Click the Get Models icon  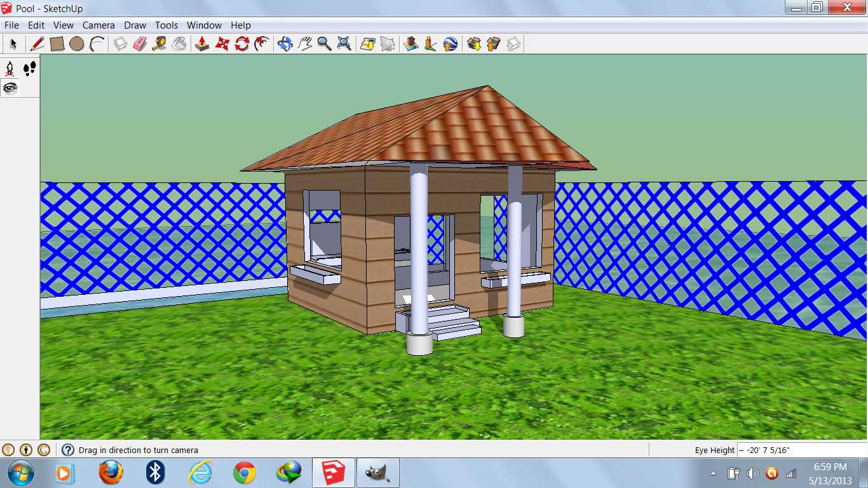coord(473,44)
